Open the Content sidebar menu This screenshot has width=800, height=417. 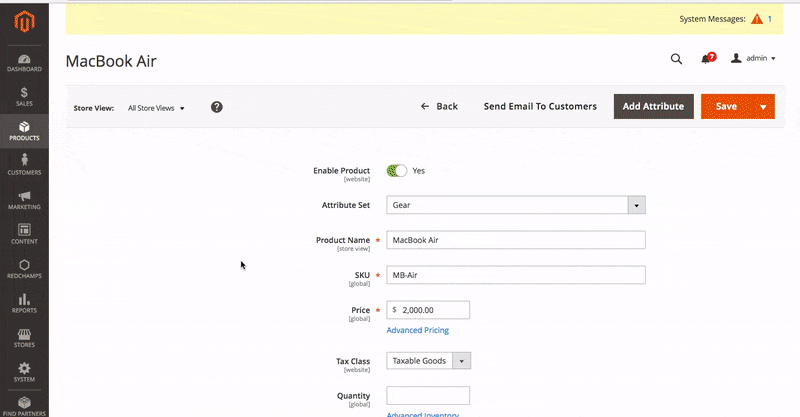click(24, 234)
